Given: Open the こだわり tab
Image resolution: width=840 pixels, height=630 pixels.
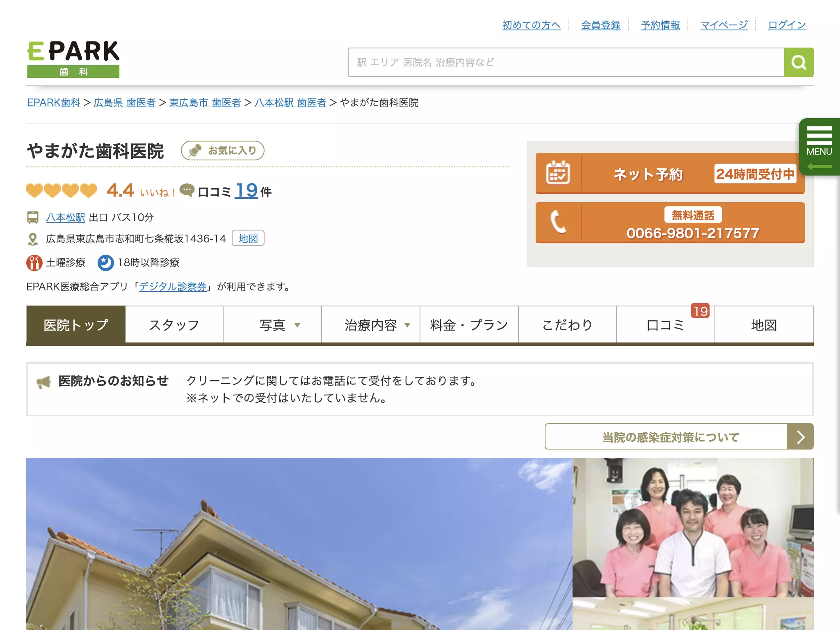Looking at the screenshot, I should (x=568, y=324).
